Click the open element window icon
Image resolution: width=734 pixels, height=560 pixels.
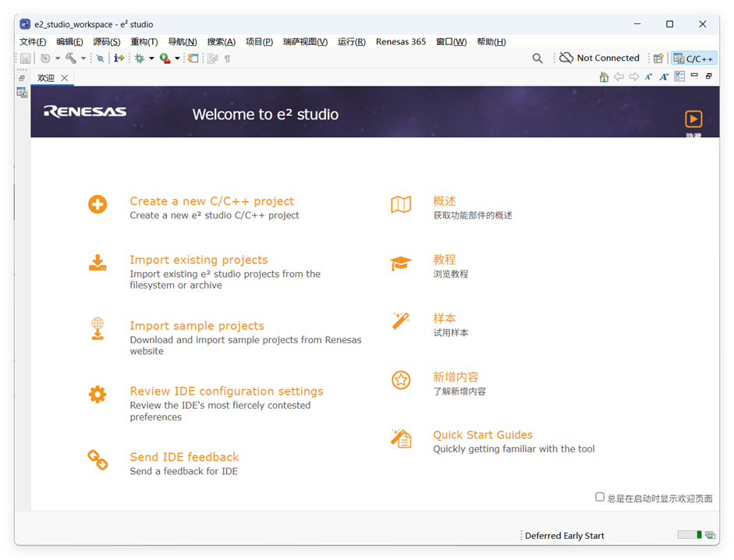(x=193, y=58)
